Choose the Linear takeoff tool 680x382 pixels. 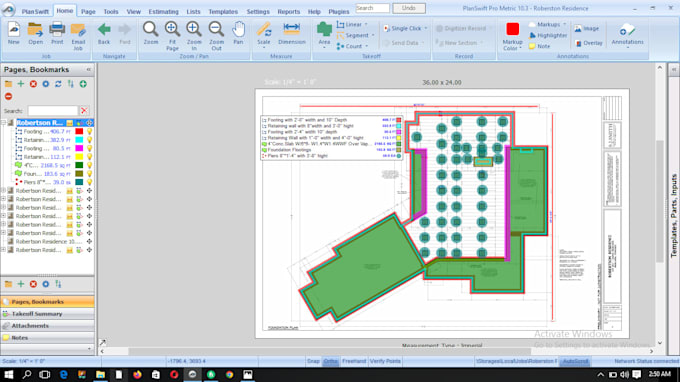(x=352, y=25)
